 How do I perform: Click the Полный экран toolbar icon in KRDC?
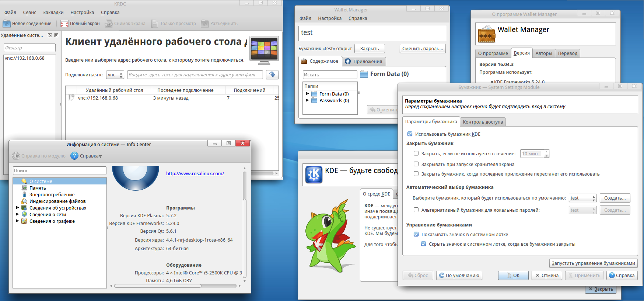(x=64, y=24)
